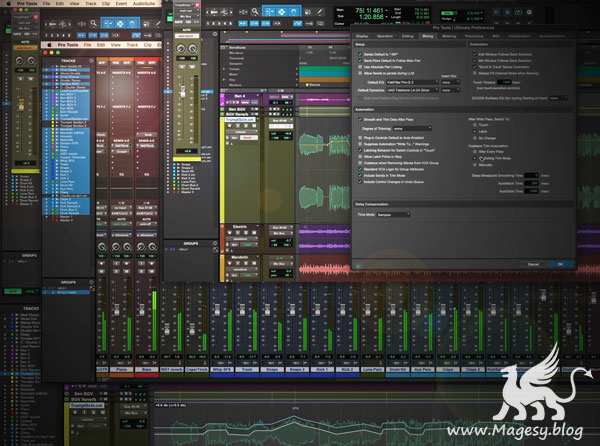This screenshot has width=600, height=446.
Task: Toggle Include Sends in Trim Mode
Action: [360, 176]
